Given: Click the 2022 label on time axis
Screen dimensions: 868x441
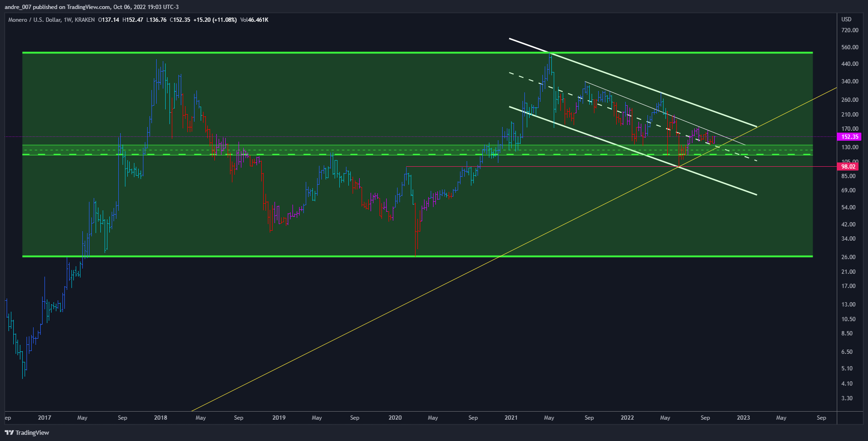Looking at the screenshot, I should pyautogui.click(x=627, y=418).
